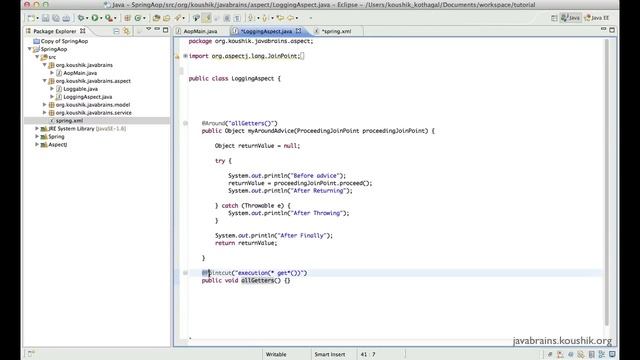Click the Open Type toolbar icon

pyautogui.click(x=156, y=18)
